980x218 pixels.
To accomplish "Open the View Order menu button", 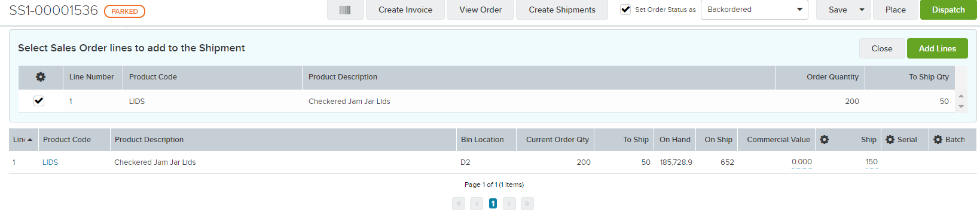I will coord(480,10).
